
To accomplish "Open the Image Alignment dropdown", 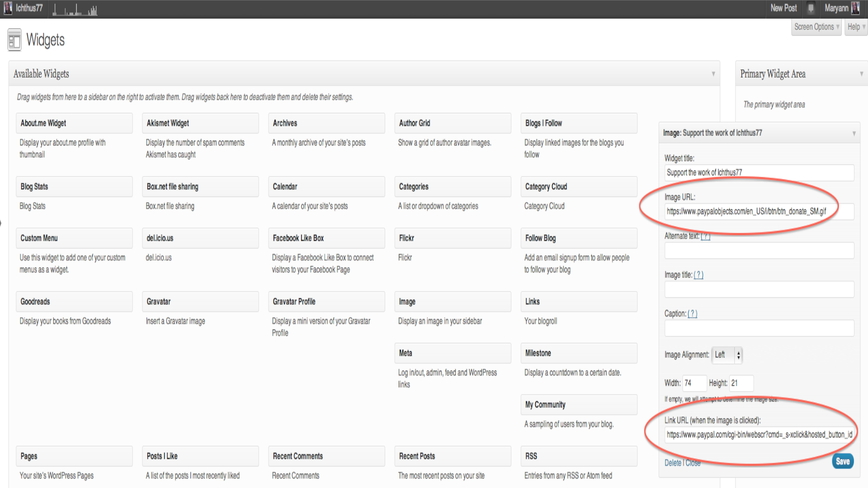I will pos(727,355).
